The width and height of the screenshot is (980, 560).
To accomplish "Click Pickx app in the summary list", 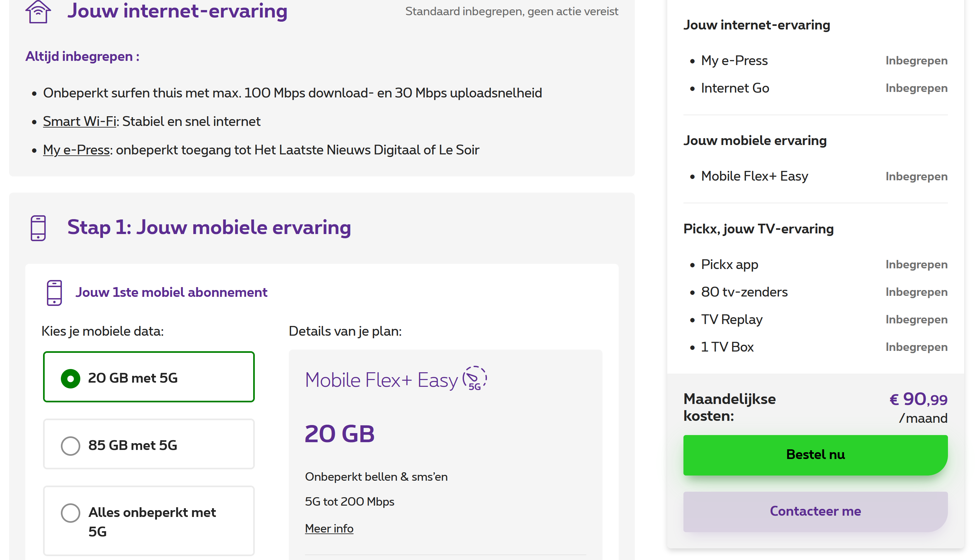I will click(730, 264).
